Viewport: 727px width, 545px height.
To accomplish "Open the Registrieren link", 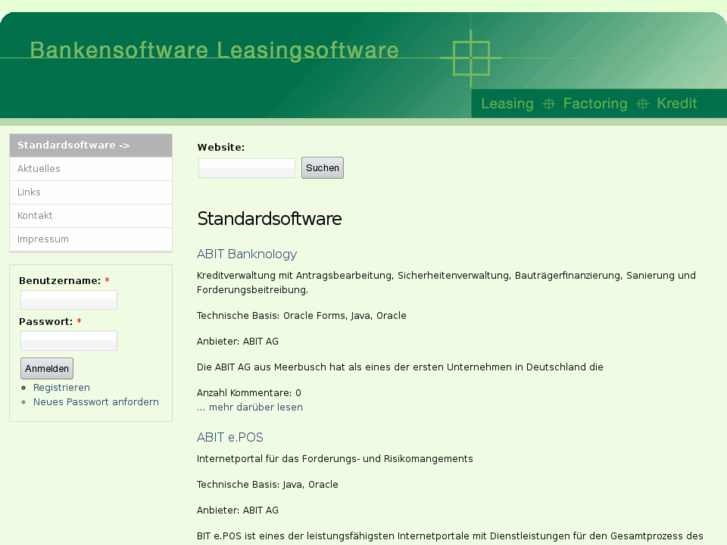I will point(61,387).
